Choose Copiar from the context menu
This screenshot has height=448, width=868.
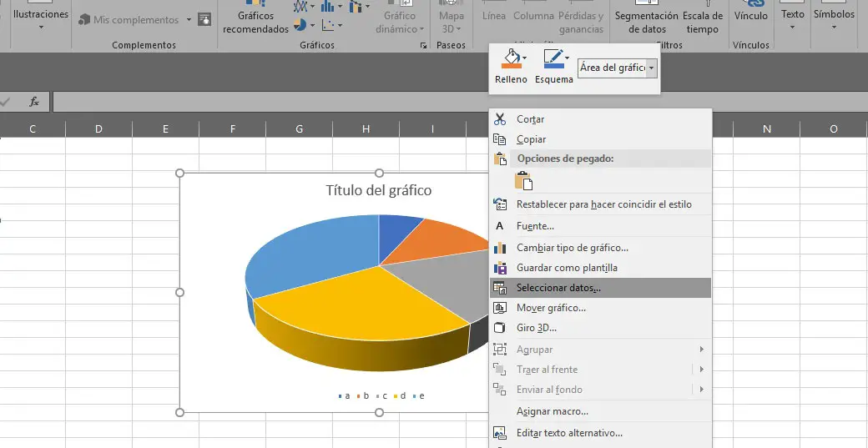(x=600, y=139)
